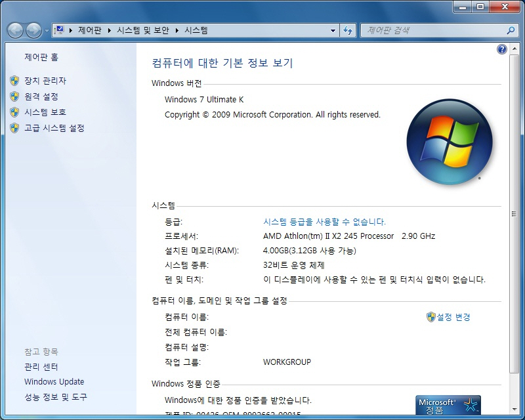
Task: Open 관리 센터 link
Action: pos(41,367)
